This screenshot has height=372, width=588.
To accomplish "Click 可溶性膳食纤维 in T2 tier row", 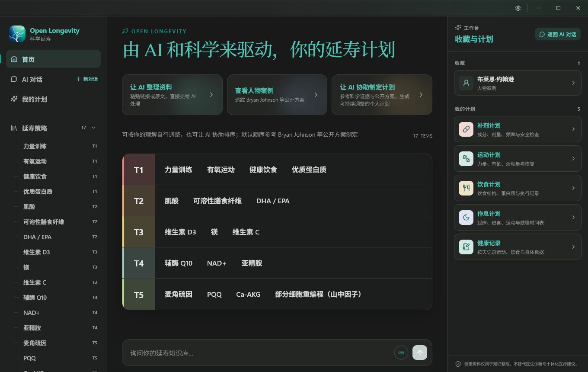I will [217, 201].
